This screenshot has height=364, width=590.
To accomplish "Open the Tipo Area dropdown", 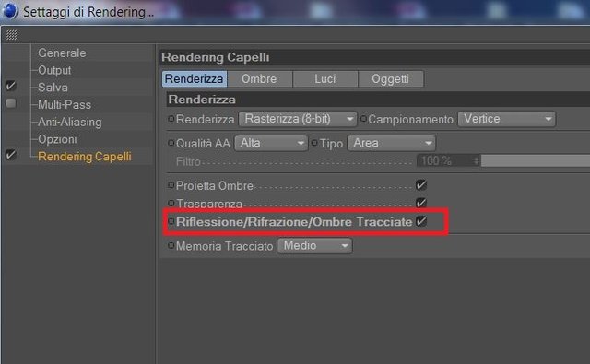I will coord(391,143).
